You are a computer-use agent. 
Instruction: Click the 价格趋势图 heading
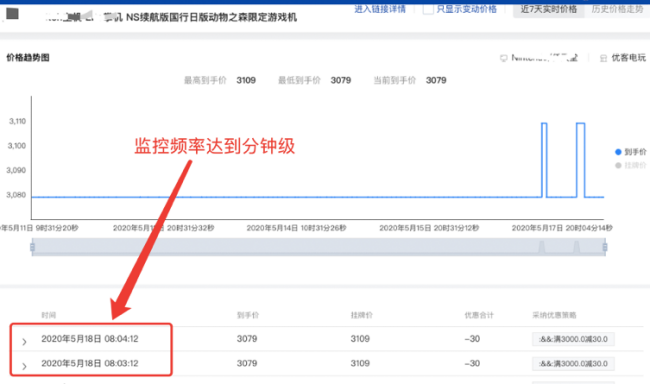[28, 58]
